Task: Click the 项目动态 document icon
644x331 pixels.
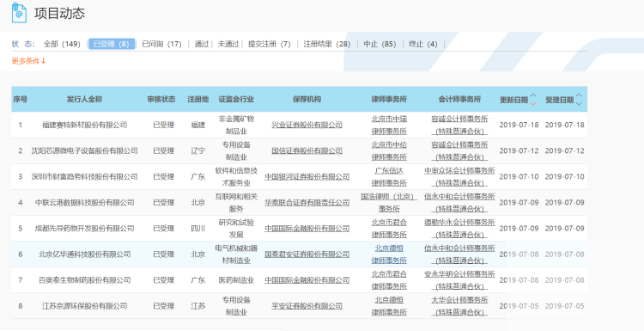Action: [x=19, y=13]
